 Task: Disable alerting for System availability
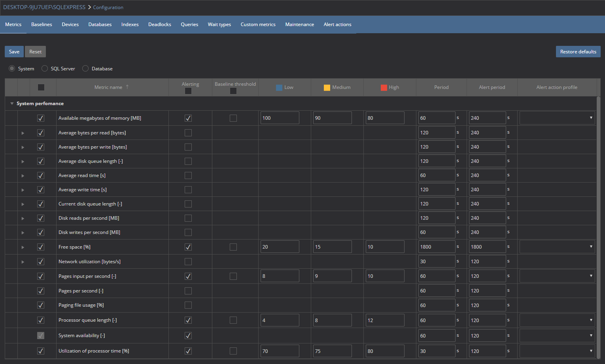(188, 336)
